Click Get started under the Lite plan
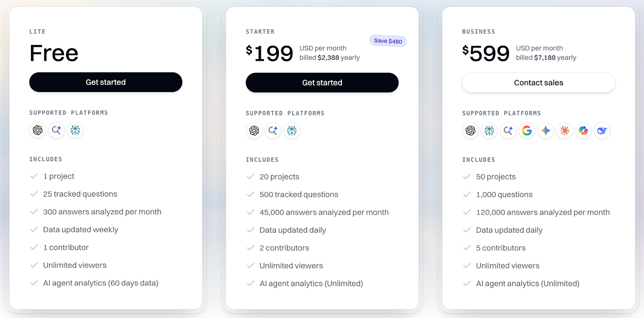The height and width of the screenshot is (318, 644). 105,82
